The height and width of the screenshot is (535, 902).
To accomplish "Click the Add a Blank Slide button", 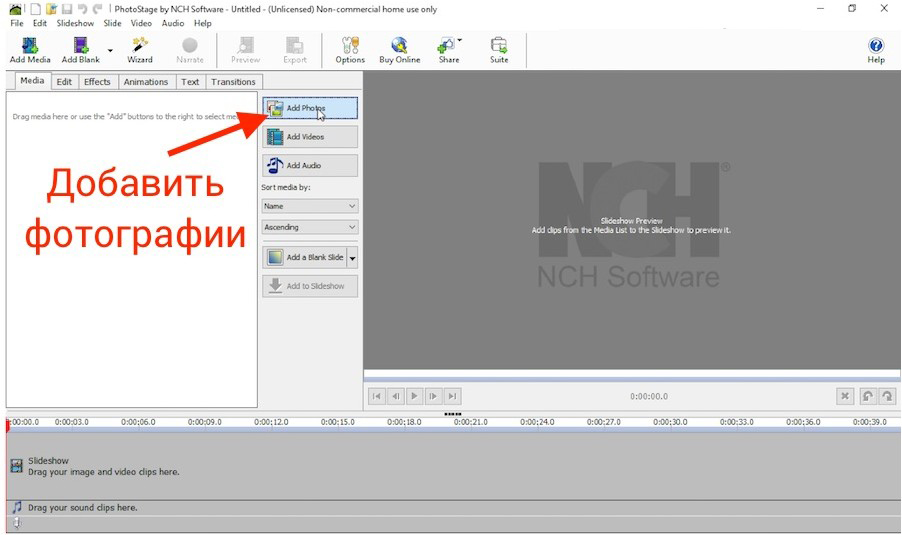I will click(x=305, y=257).
